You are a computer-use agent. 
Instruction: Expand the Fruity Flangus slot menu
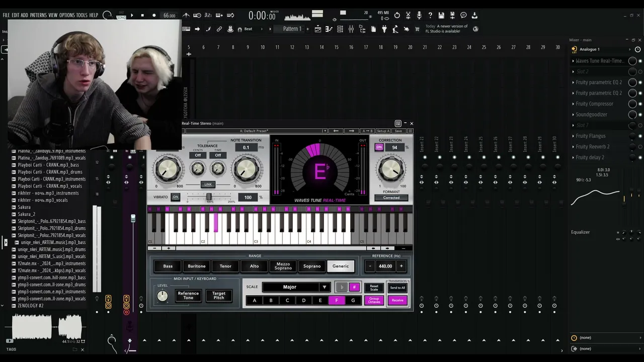(573, 136)
